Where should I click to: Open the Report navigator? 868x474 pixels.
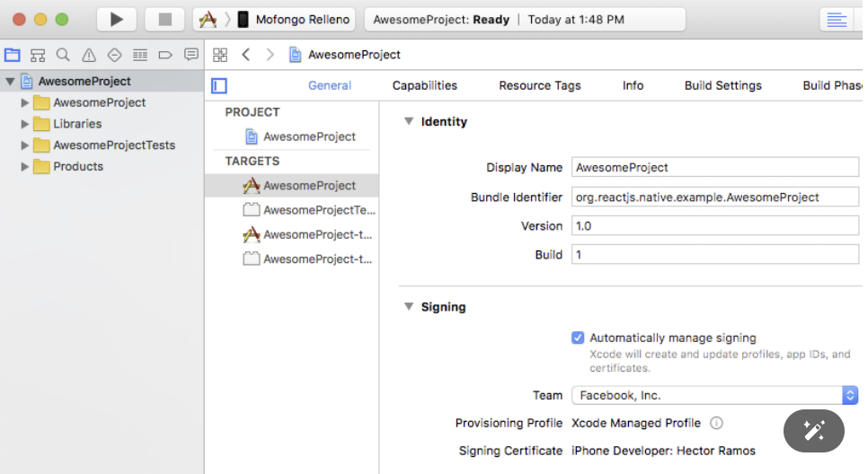tap(191, 55)
